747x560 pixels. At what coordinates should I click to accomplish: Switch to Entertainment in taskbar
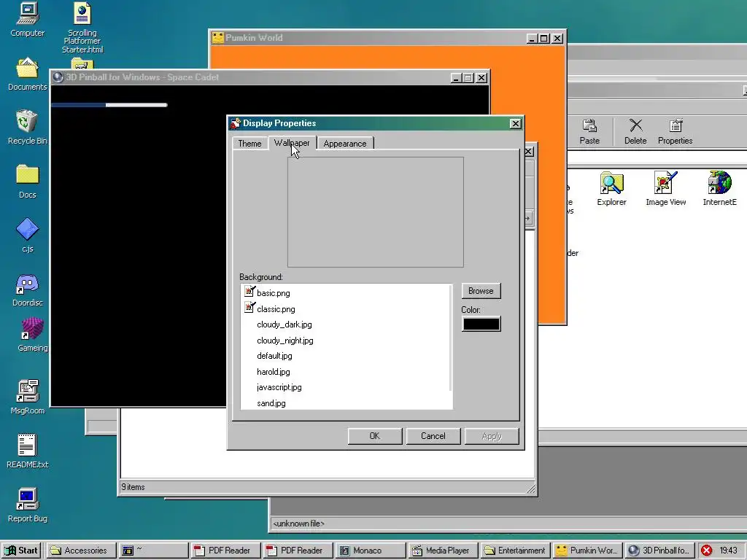coord(515,551)
